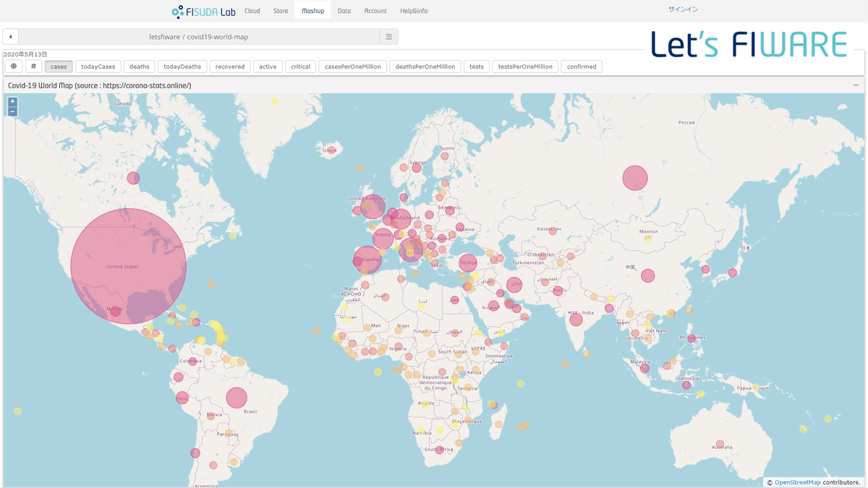Image resolution: width=868 pixels, height=488 pixels.
Task: Open the Account menu item
Action: click(x=375, y=11)
